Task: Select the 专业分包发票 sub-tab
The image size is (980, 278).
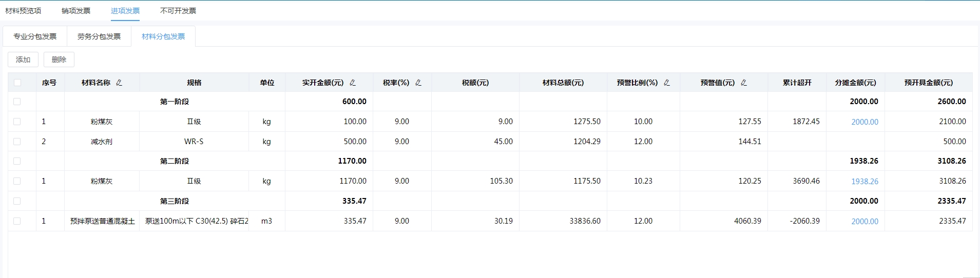Action: [35, 36]
